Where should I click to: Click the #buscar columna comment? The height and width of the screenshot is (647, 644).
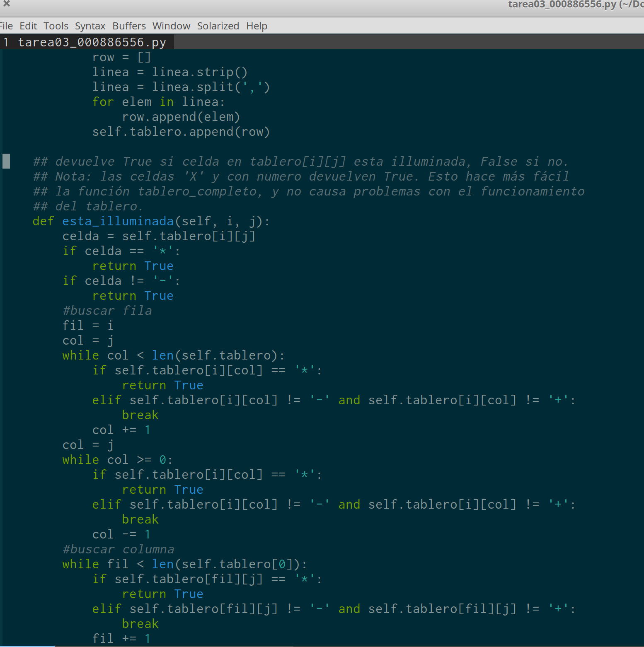pyautogui.click(x=118, y=549)
